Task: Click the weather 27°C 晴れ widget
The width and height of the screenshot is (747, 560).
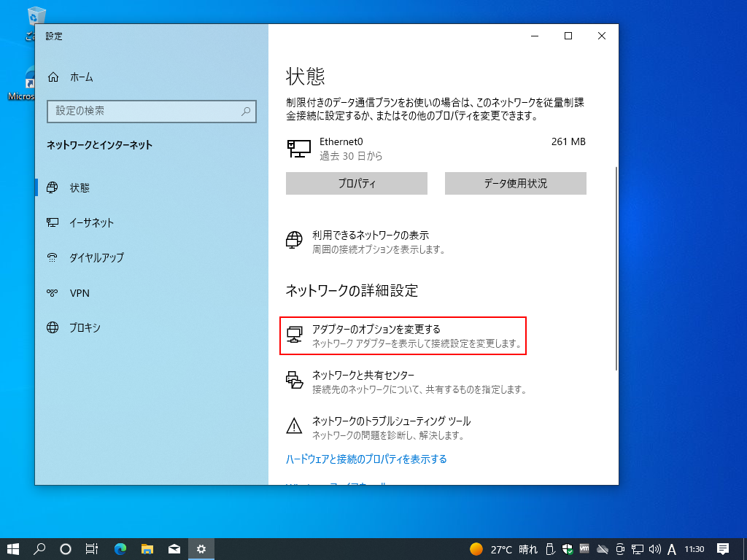Action: (x=503, y=549)
